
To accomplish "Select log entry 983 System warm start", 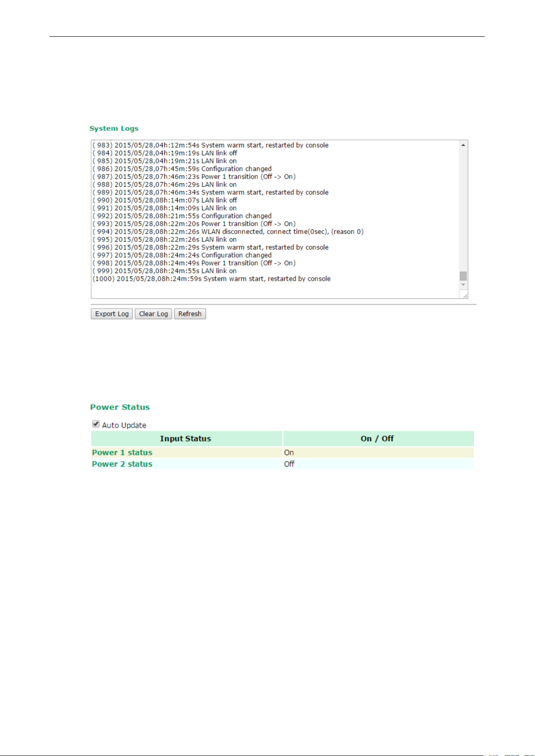I will (210, 145).
